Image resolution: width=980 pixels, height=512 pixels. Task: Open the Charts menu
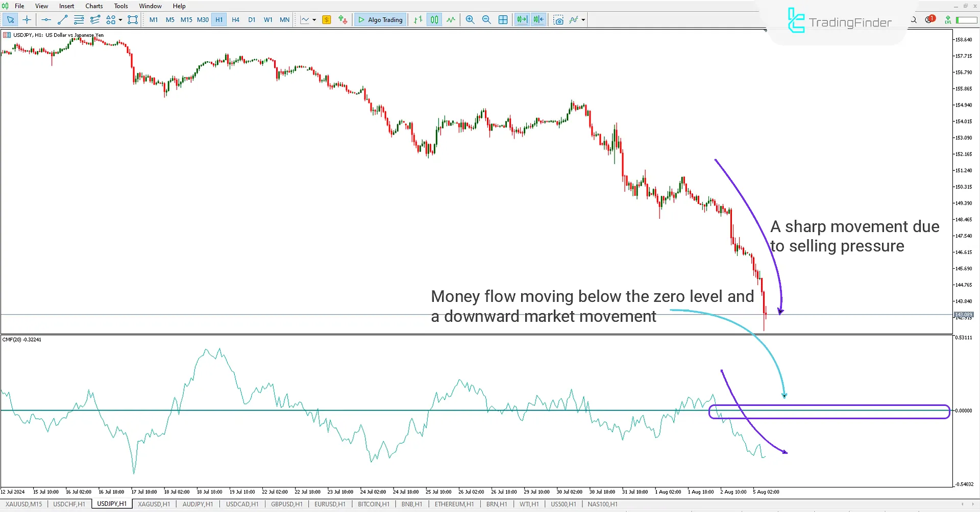click(x=93, y=6)
